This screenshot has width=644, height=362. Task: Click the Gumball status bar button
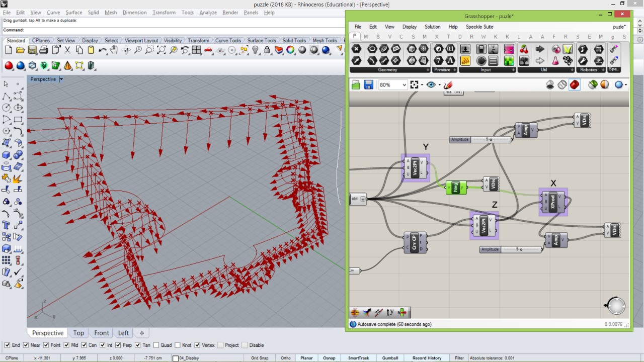tap(390, 358)
